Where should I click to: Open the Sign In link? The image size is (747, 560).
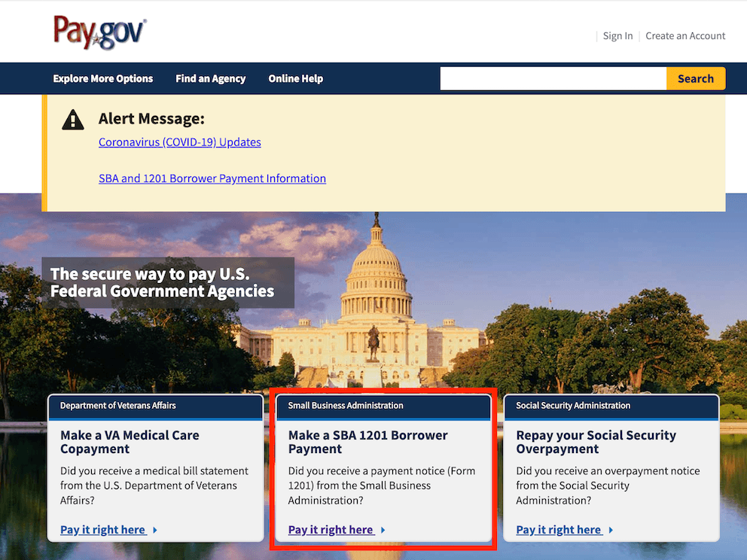tap(617, 35)
